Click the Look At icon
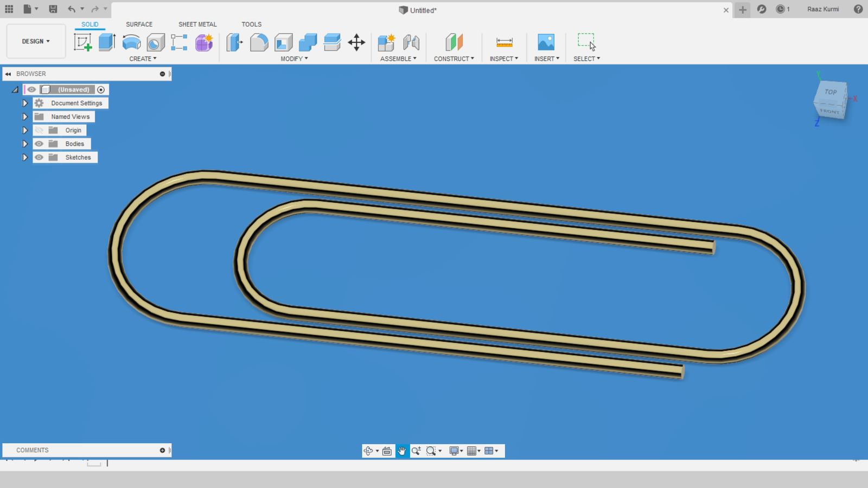This screenshot has height=488, width=868. (387, 451)
